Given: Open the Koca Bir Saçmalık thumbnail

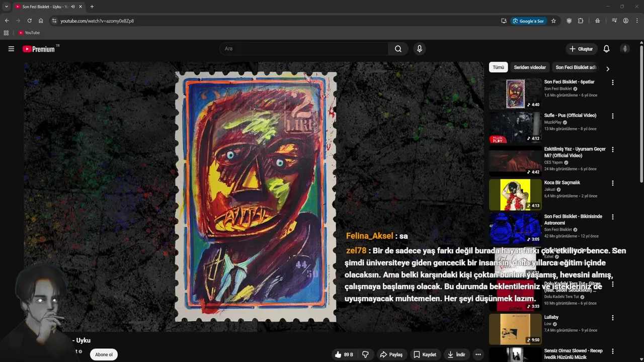Looking at the screenshot, I should click(515, 195).
